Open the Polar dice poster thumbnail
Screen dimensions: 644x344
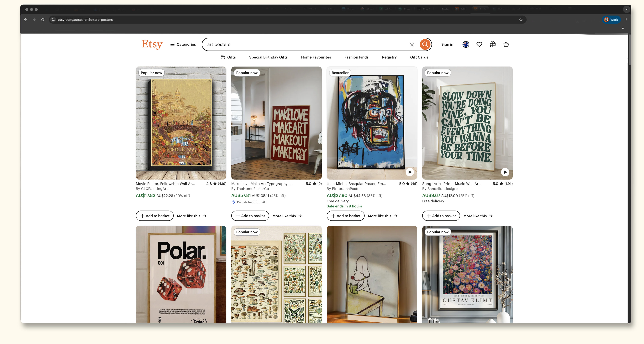pyautogui.click(x=181, y=275)
